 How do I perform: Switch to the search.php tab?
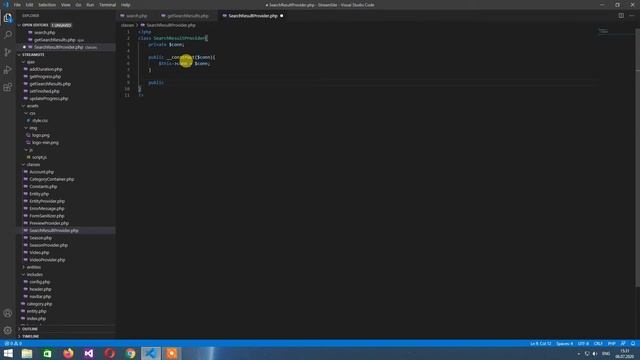click(137, 16)
